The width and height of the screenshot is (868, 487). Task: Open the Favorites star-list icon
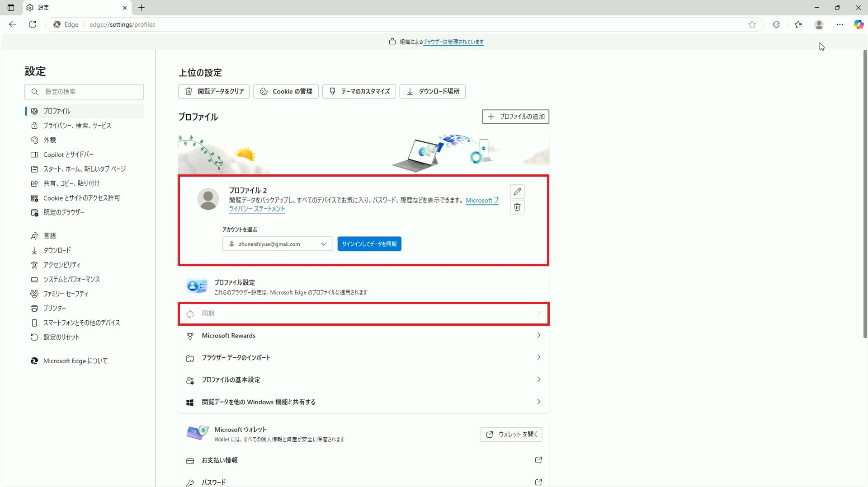798,24
